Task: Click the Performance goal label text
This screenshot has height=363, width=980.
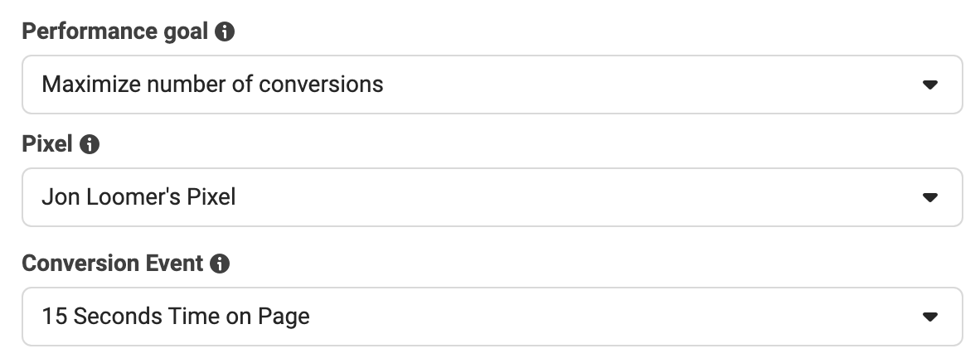Action: click(115, 31)
